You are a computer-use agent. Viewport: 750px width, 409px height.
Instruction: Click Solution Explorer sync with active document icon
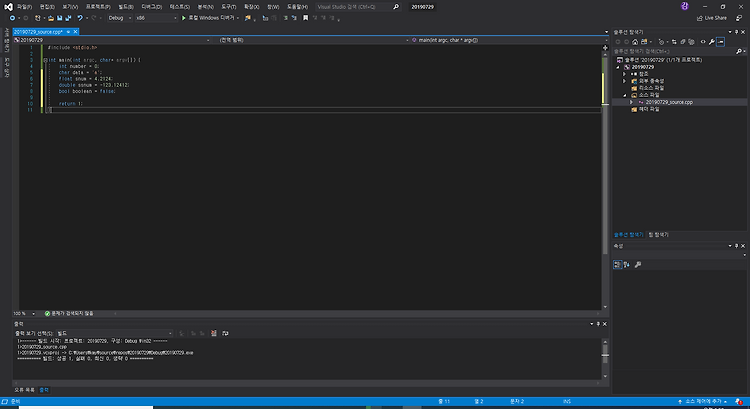click(x=674, y=42)
